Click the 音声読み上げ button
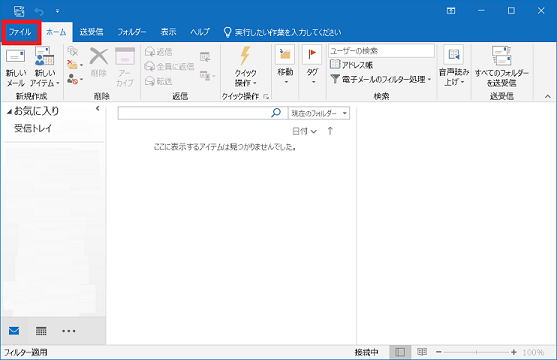 (454, 67)
